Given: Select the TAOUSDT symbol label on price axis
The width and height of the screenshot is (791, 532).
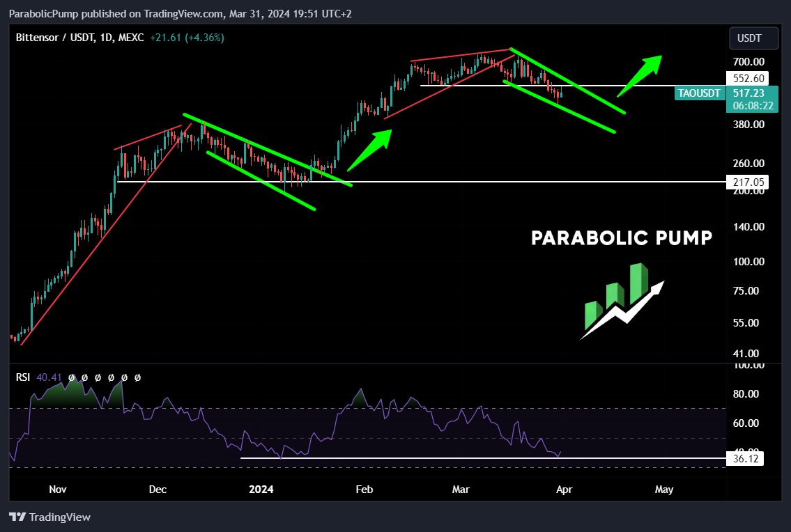Looking at the screenshot, I should pos(699,93).
